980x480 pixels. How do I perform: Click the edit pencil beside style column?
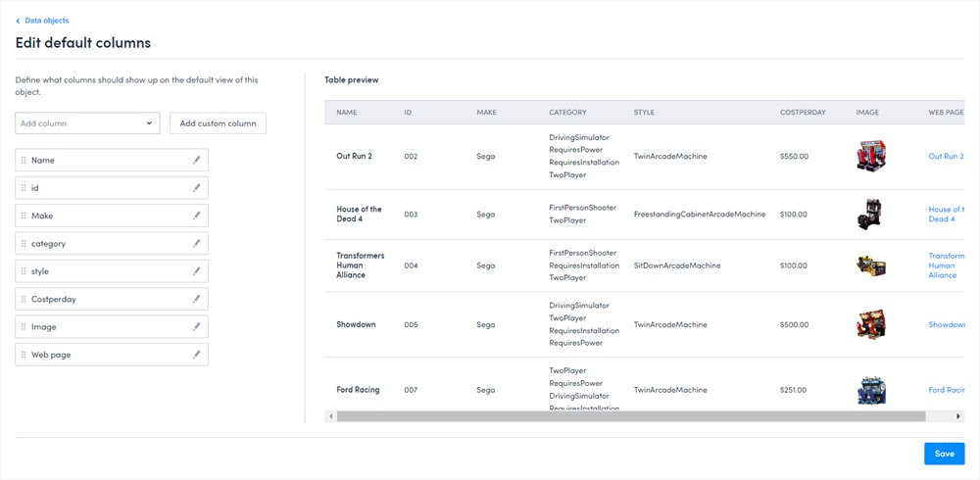coord(196,271)
